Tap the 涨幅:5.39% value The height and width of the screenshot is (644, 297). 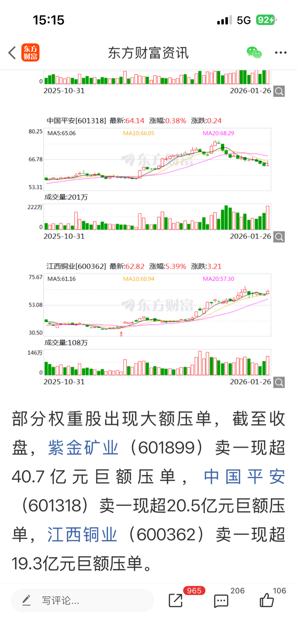point(168,266)
